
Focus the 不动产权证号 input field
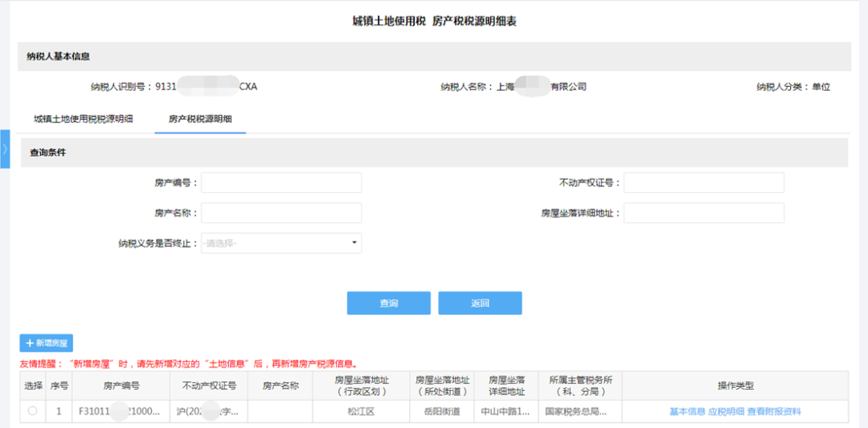[x=703, y=183]
